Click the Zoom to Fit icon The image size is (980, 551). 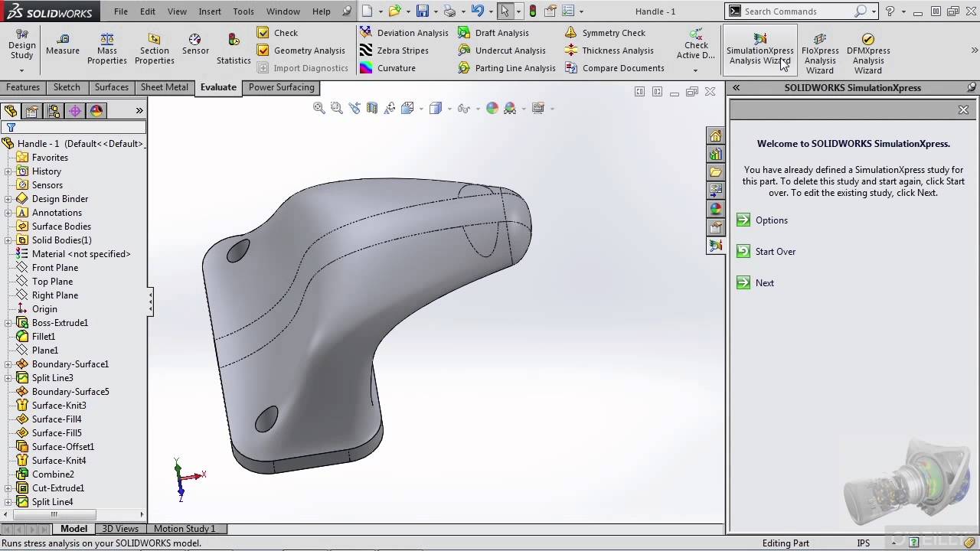point(319,109)
